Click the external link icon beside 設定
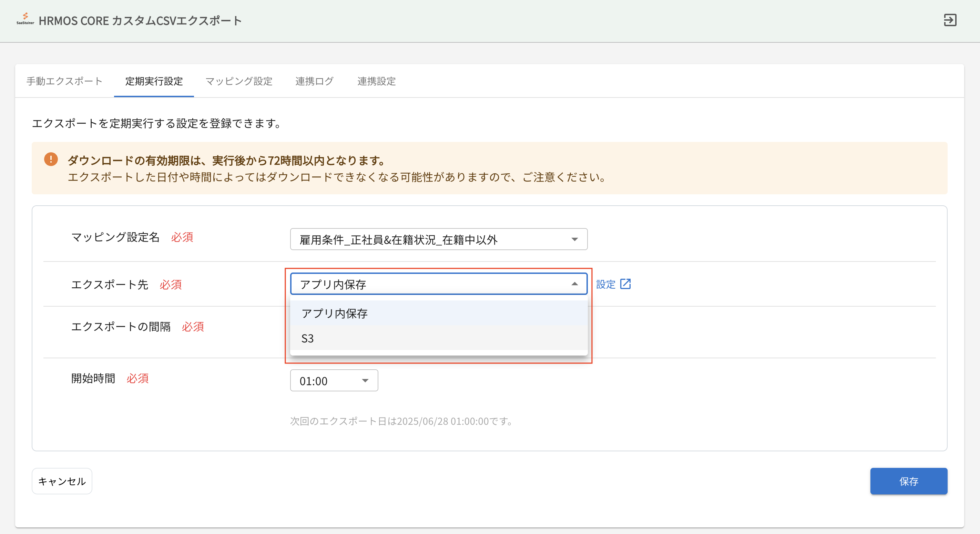980x534 pixels. coord(625,284)
